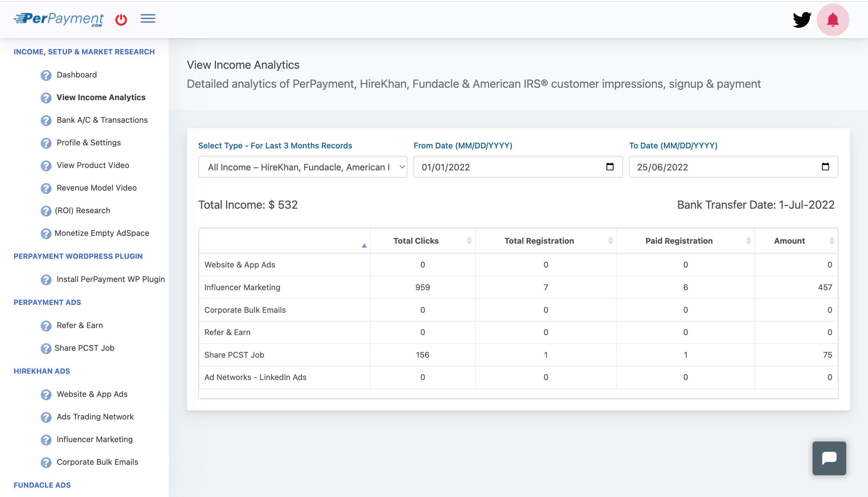Open Ads Trading Network link

tap(95, 417)
